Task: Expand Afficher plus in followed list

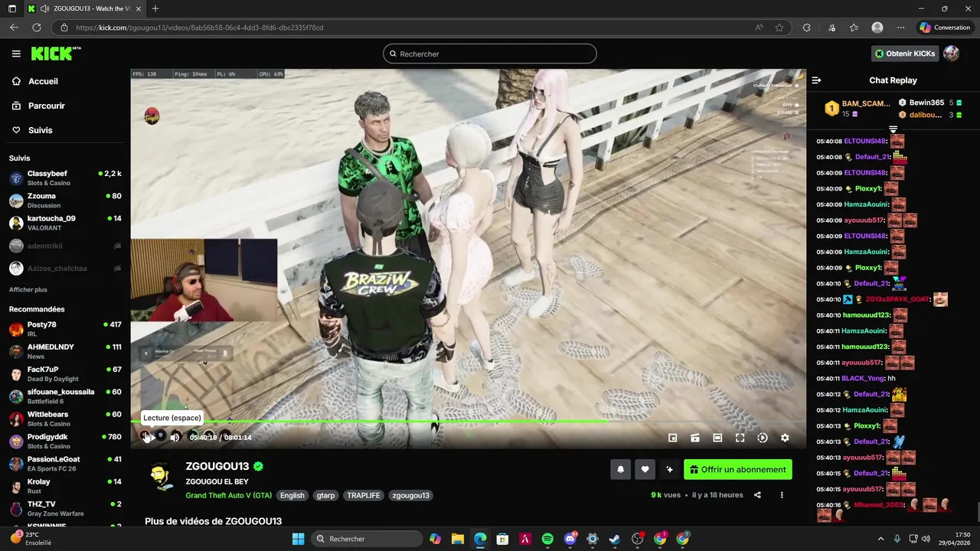Action: tap(28, 290)
